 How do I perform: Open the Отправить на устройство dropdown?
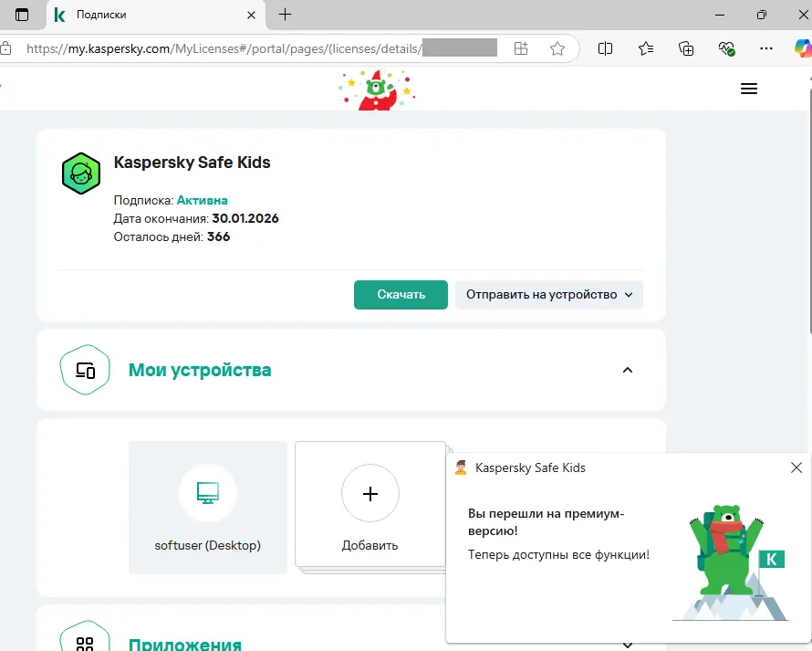coord(549,294)
